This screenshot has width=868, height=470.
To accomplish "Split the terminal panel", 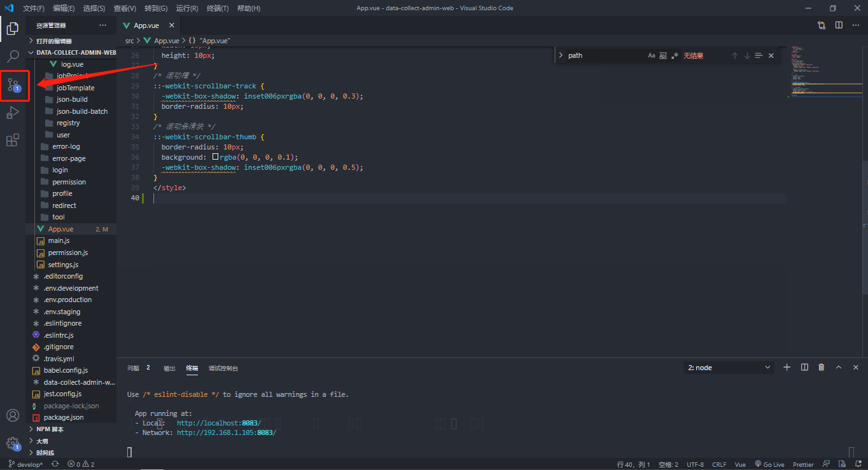I will (x=804, y=367).
